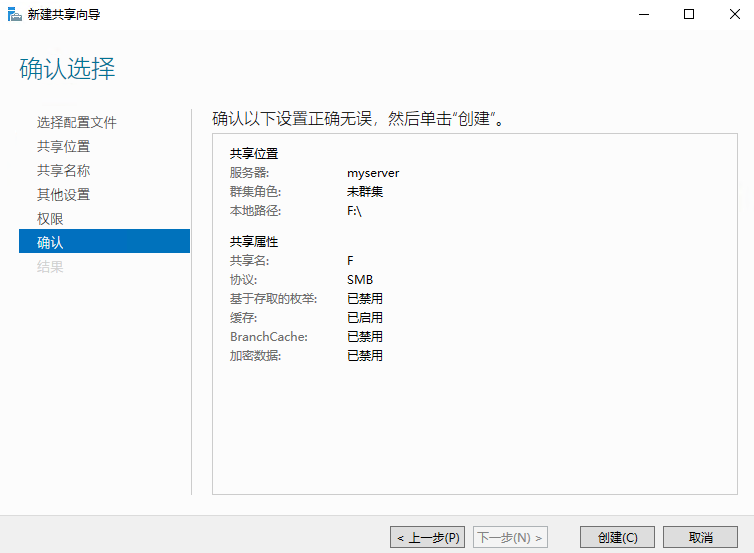Screen dimensions: 754x553
Task: Click the 确认选择 page heading
Action: point(67,69)
